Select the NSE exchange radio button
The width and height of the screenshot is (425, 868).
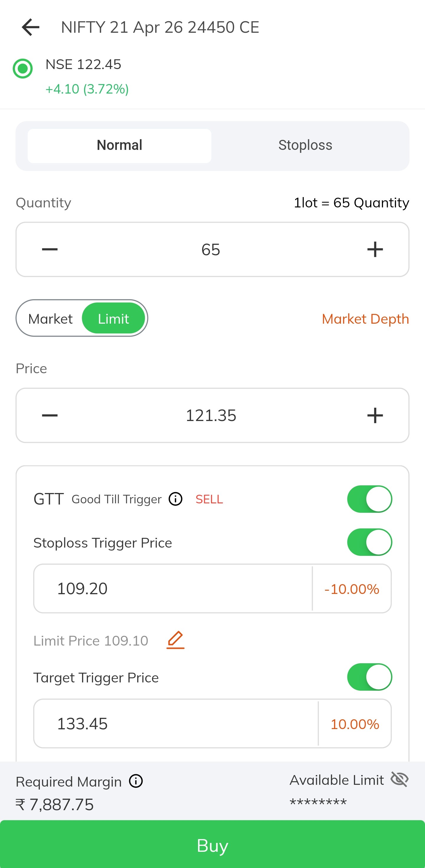click(x=23, y=68)
